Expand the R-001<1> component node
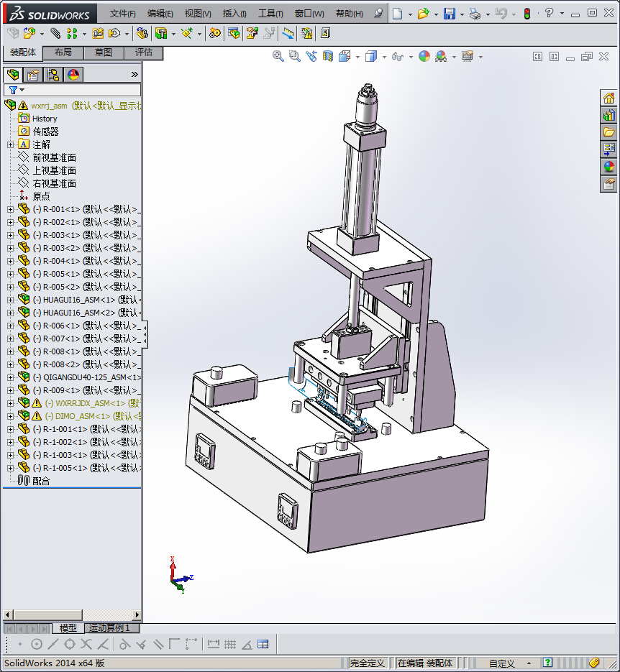The width and height of the screenshot is (620, 672). (x=10, y=210)
